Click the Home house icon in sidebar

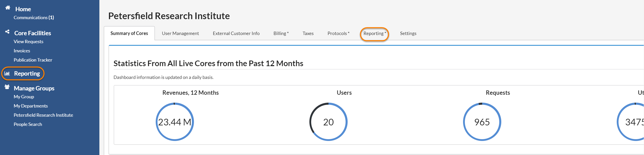[8, 8]
